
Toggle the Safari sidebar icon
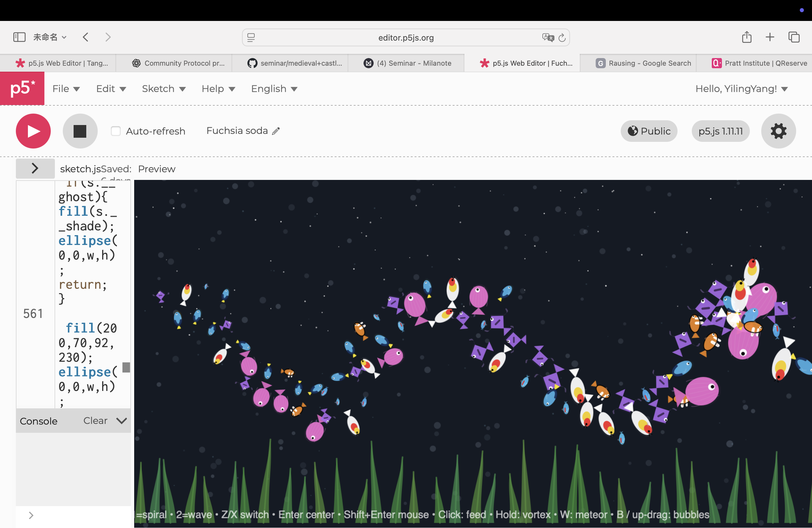(x=19, y=37)
